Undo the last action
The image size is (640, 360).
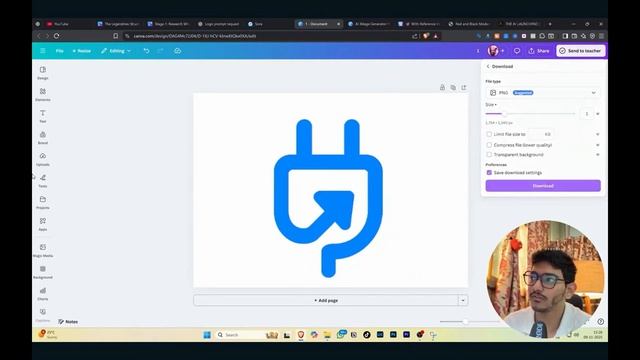click(146, 51)
